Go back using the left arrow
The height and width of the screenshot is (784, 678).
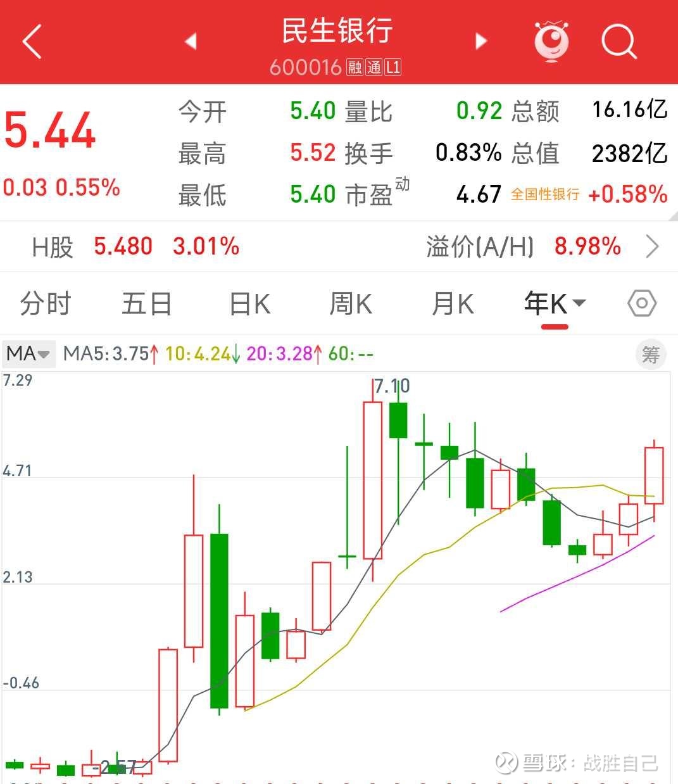(x=32, y=42)
